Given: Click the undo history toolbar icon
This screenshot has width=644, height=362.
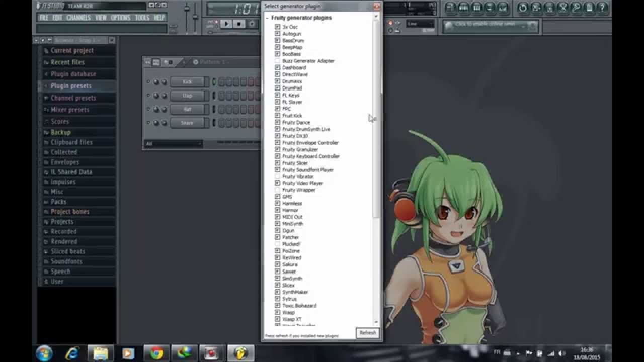Looking at the screenshot, I should click(523, 8).
